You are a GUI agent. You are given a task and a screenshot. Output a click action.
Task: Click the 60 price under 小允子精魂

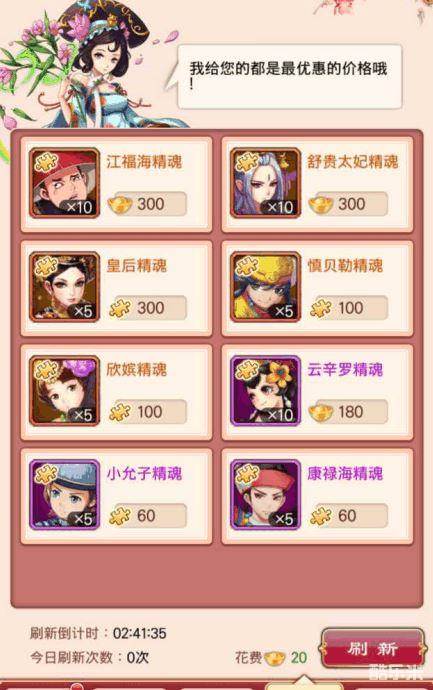147,516
